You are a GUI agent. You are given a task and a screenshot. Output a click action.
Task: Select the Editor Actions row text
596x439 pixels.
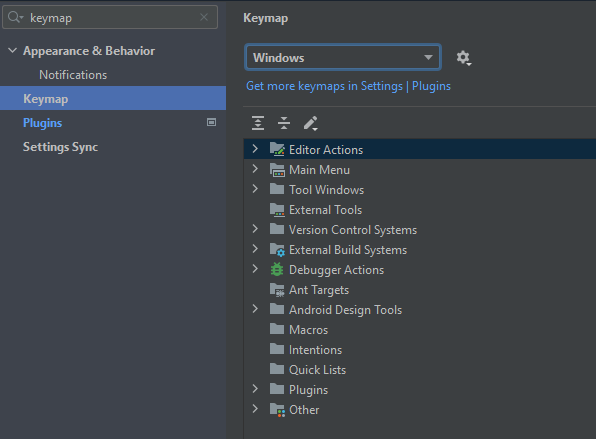click(x=326, y=150)
